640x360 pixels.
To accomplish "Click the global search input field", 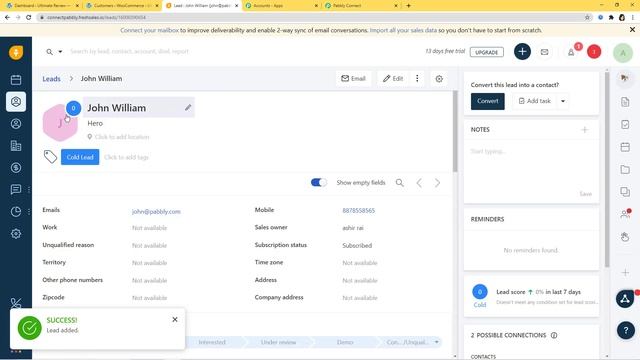I will [245, 52].
